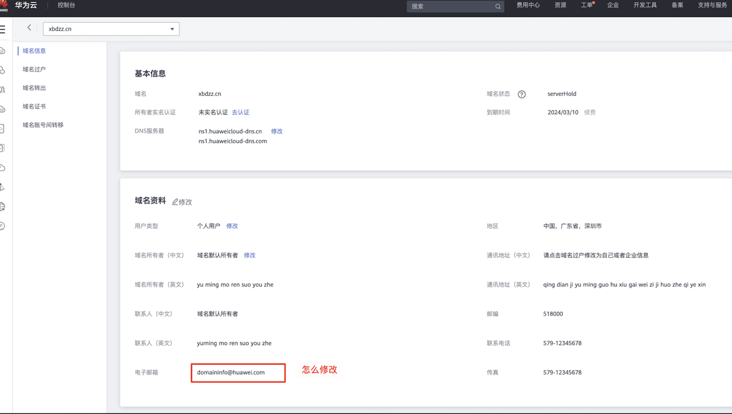Click the 去认证 verification link
Screen dimensions: 732x414
(240, 112)
